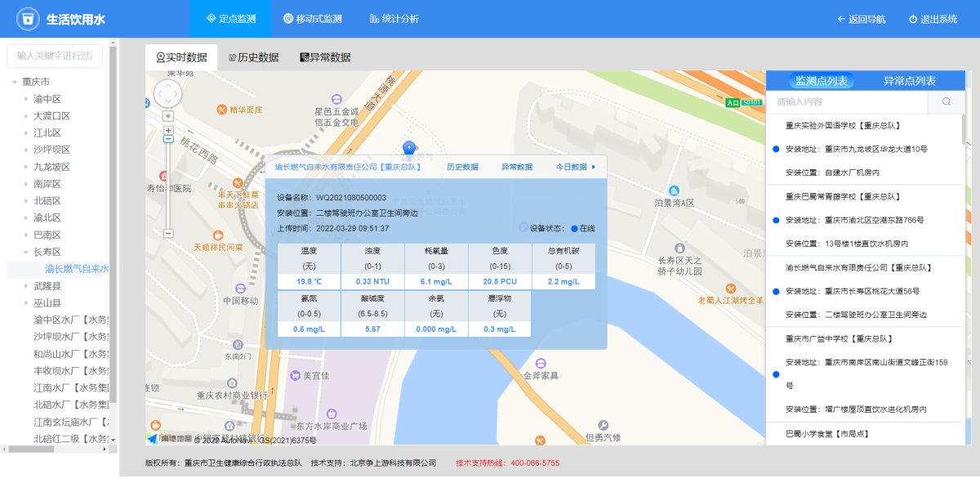Viewport: 980px width, 479px height.
Task: Open the 移动式监测 navigation tab
Action: pyautogui.click(x=312, y=19)
